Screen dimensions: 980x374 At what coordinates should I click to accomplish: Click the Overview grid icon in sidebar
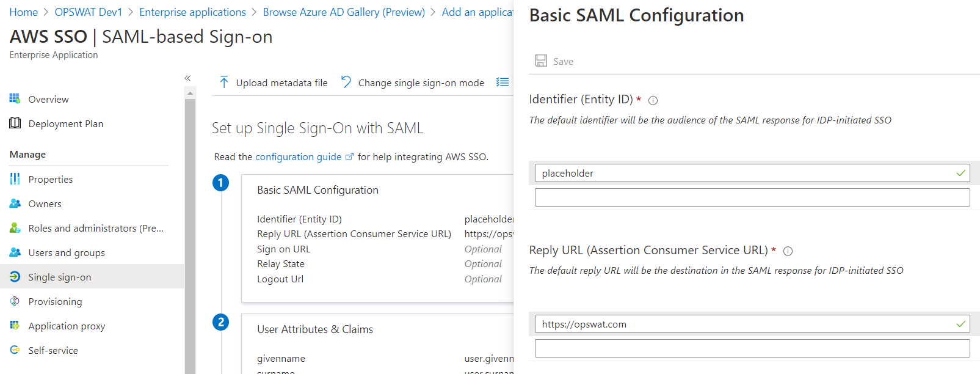(x=15, y=99)
